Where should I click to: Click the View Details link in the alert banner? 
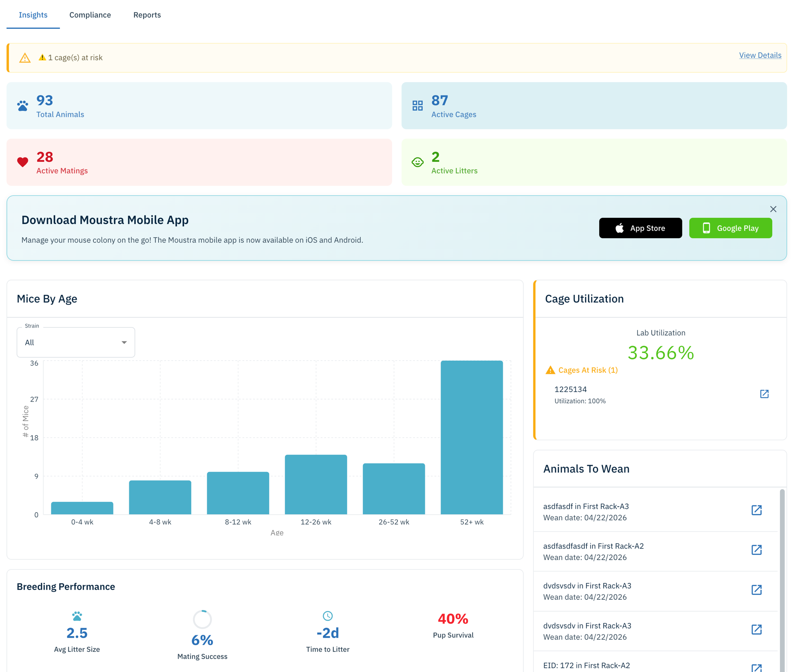(759, 55)
